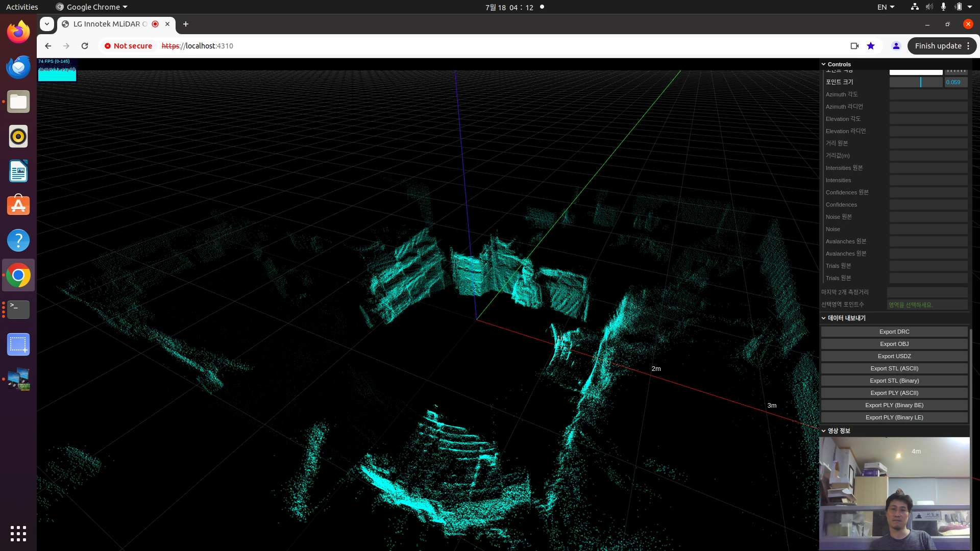Screen dimensions: 980x551
Task: Open the tab search dropdown
Action: click(47, 24)
